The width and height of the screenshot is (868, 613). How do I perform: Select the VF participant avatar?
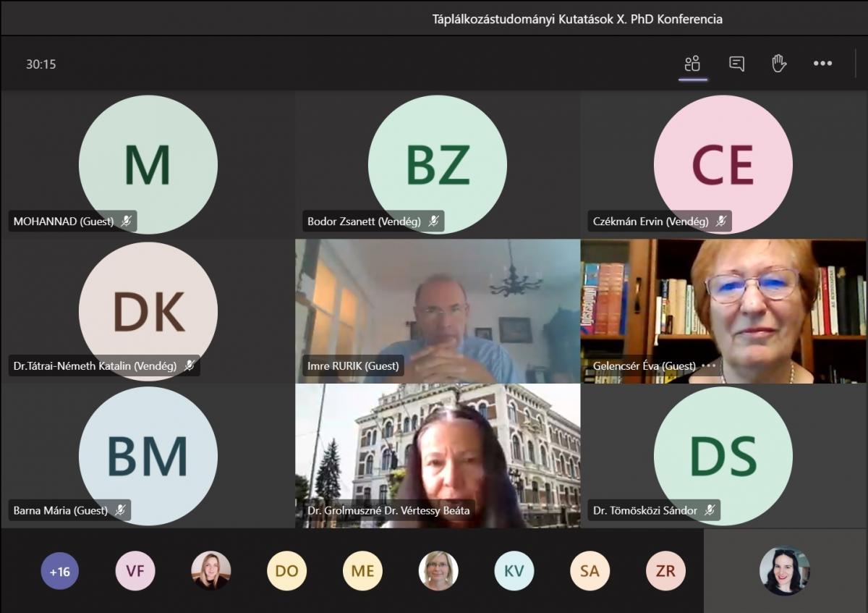point(135,572)
